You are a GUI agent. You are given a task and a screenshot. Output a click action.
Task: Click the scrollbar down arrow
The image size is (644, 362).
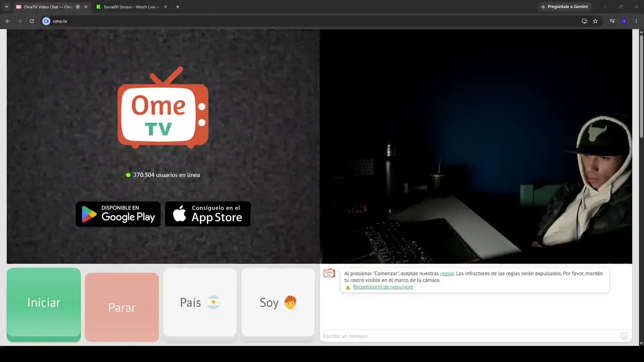pos(641,343)
